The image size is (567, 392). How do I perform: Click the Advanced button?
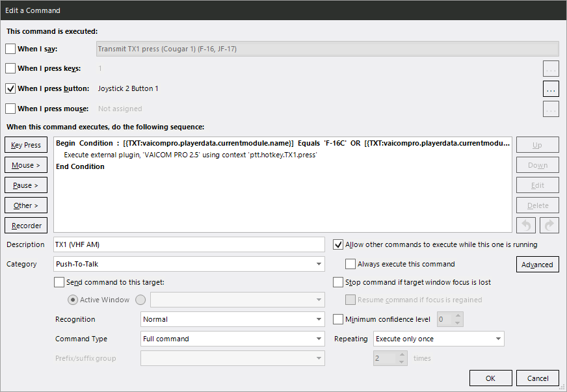(x=538, y=265)
